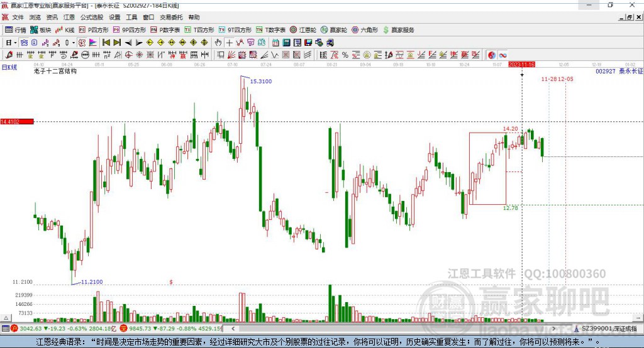Image resolution: width=644 pixels, height=348 pixels.
Task: Open the 帮助 menu
Action: [194, 17]
